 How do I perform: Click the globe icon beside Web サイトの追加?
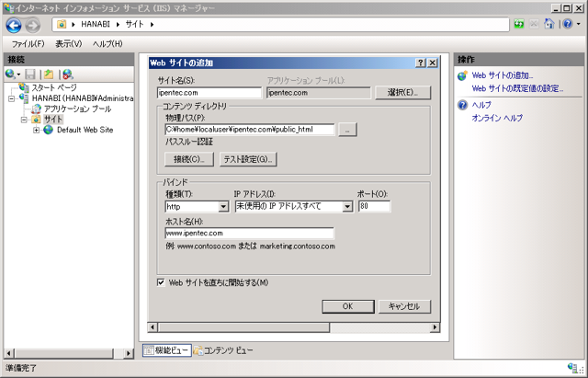pos(463,75)
